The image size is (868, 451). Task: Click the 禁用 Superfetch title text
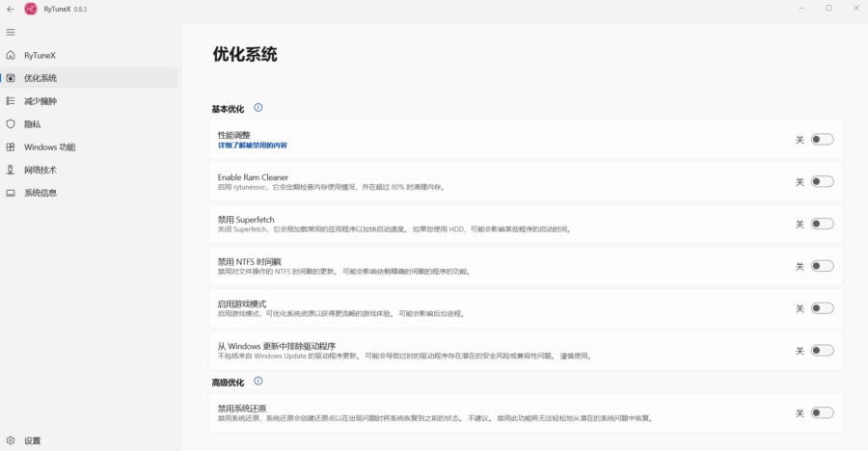tap(246, 219)
